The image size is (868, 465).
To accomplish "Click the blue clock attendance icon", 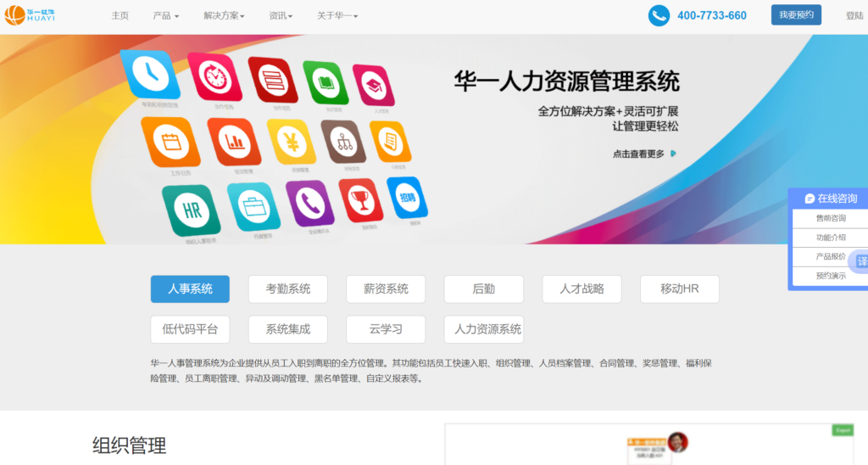I will [x=150, y=75].
